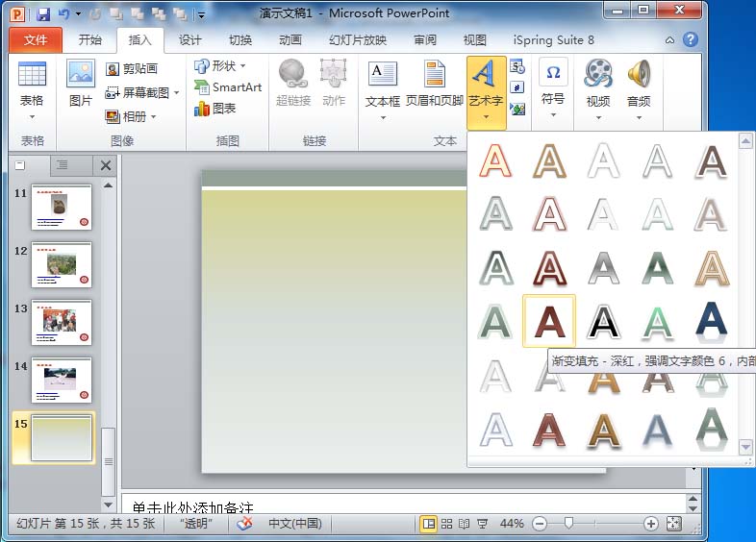This screenshot has width=756, height=542.
Task: Save the presentation from quick access toolbar
Action: (x=42, y=13)
